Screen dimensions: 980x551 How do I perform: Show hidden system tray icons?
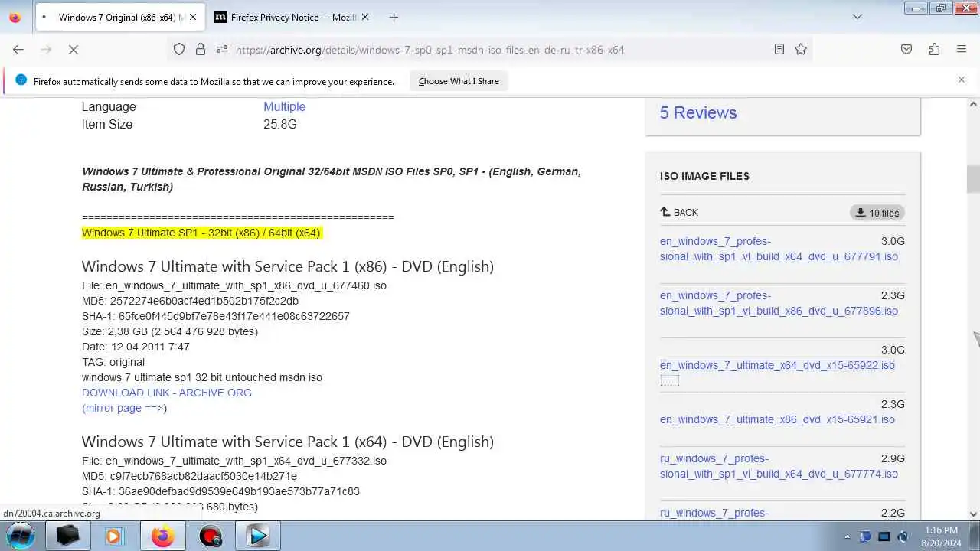[847, 536]
